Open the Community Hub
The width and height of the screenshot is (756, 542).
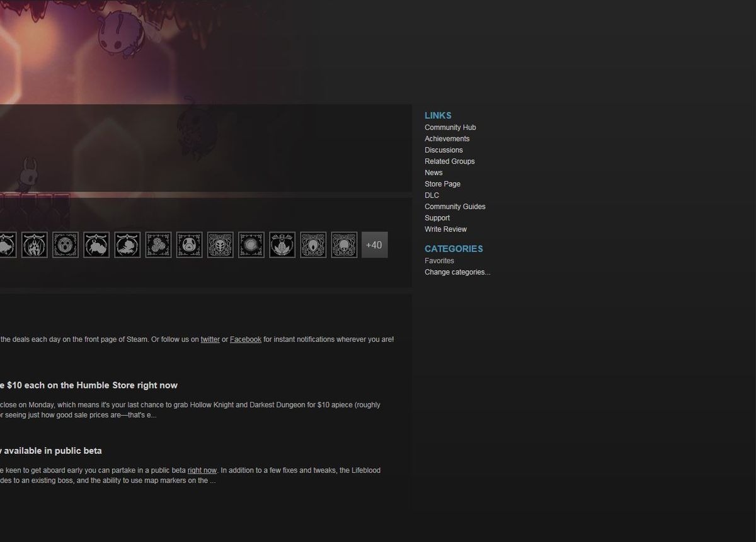click(x=450, y=127)
